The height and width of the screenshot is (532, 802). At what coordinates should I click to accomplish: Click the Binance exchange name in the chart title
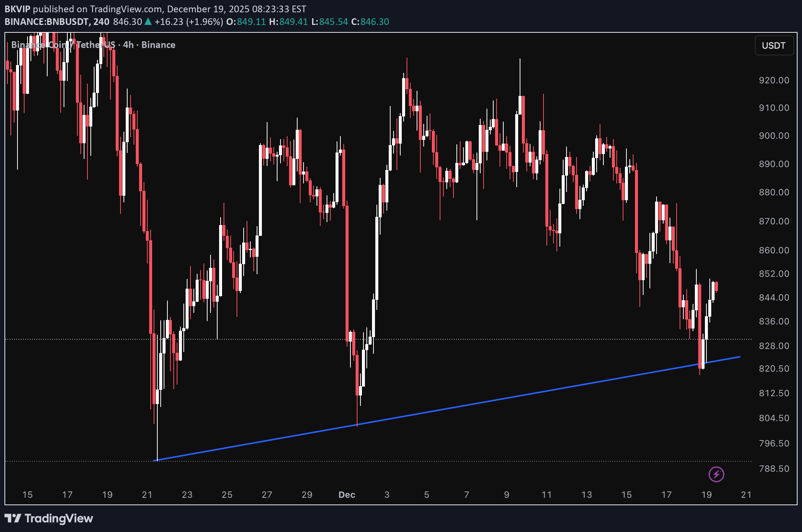pos(159,45)
